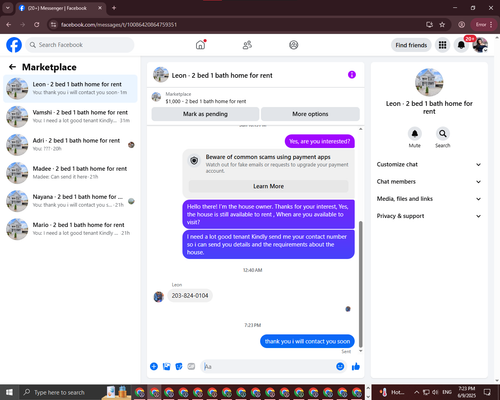Click phone number message 203-824-0104
Viewport: 500px width, 400px height.
[190, 296]
